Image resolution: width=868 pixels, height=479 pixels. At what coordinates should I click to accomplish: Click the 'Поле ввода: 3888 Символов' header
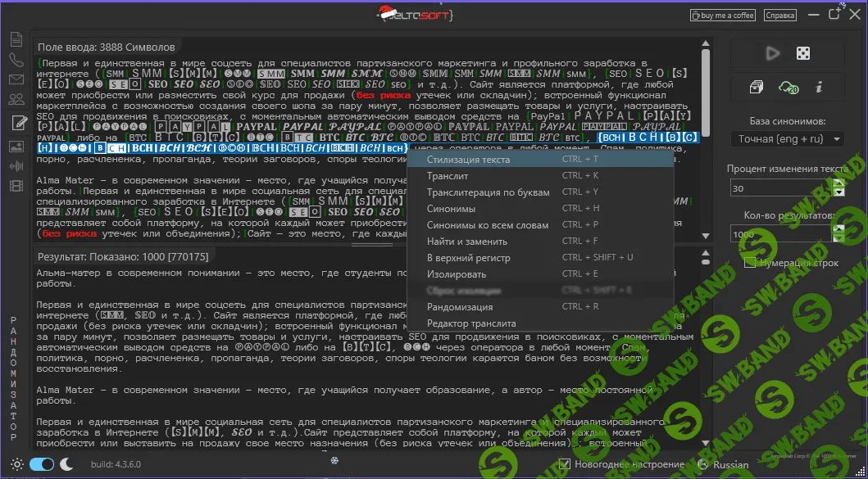(x=107, y=47)
